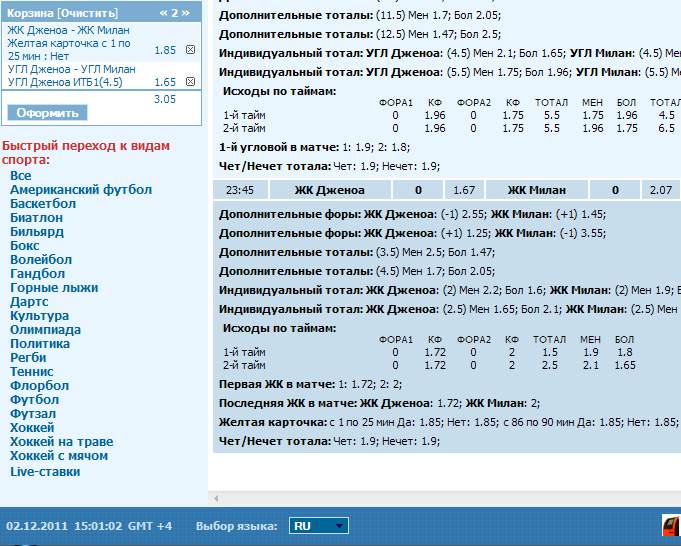
Task: Click the date and time 02.12.2011 15:01:02
Action: [64, 526]
